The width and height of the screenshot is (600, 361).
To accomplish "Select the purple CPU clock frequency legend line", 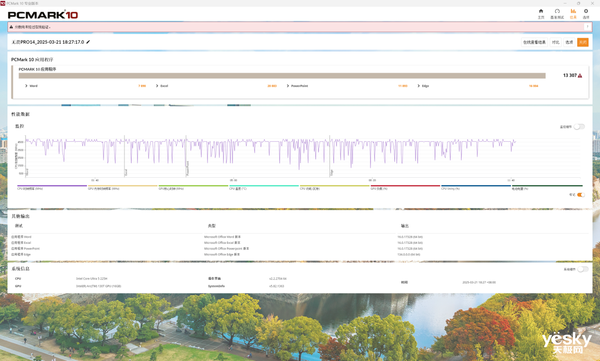I will tap(52, 186).
